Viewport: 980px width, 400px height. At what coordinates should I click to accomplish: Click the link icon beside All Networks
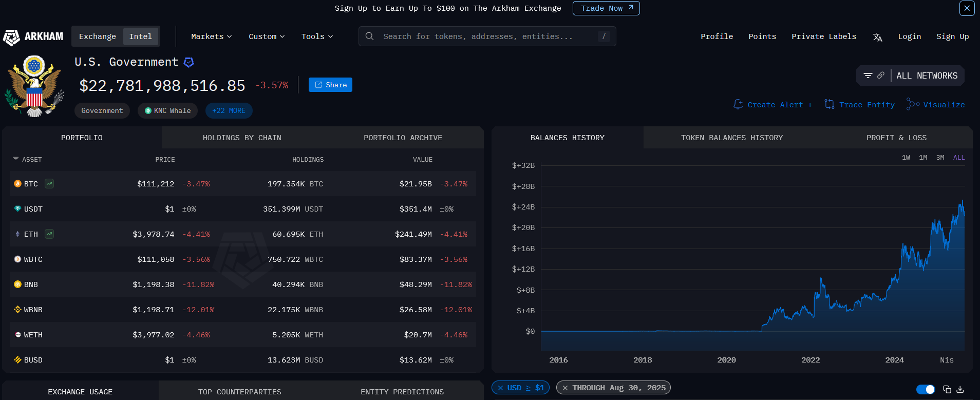[x=881, y=75]
